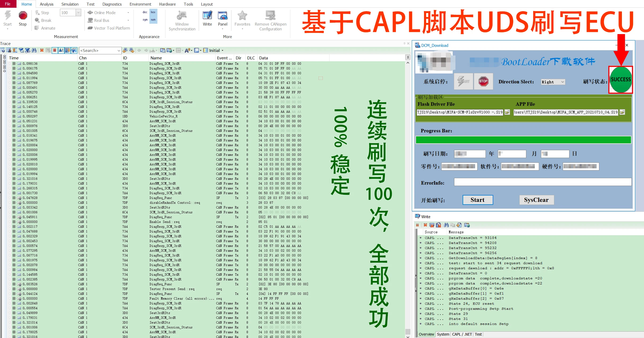The height and width of the screenshot is (338, 644).
Task: Open the Direction Slect Right dropdown
Action: 553,82
